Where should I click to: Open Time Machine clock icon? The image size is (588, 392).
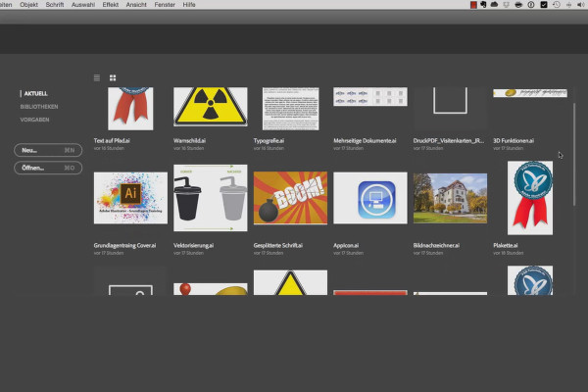[x=556, y=5]
